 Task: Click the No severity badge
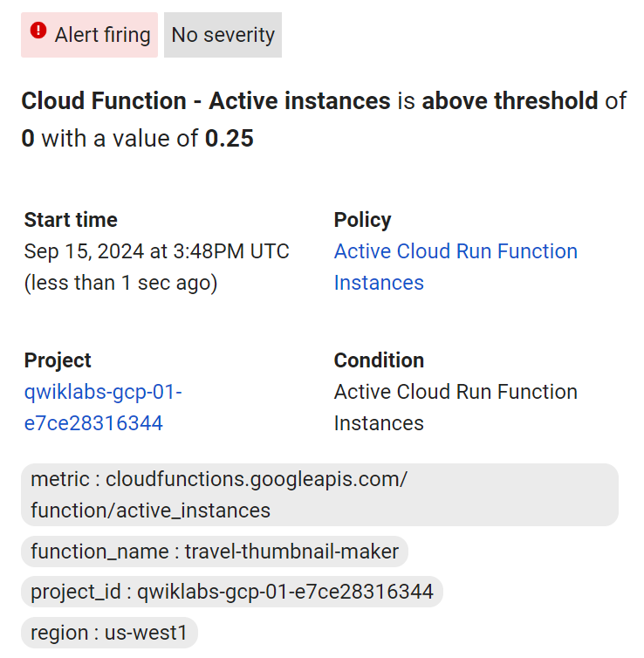click(223, 35)
